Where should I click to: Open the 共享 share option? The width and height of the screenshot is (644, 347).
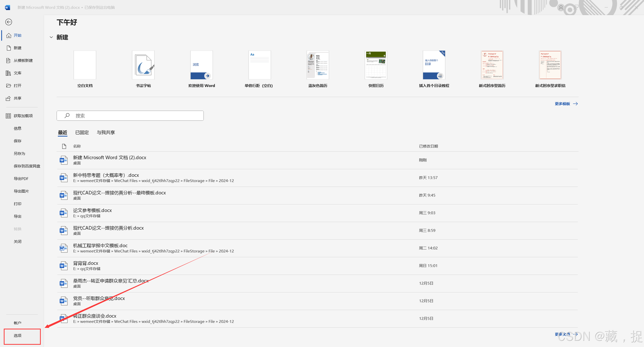coord(17,98)
